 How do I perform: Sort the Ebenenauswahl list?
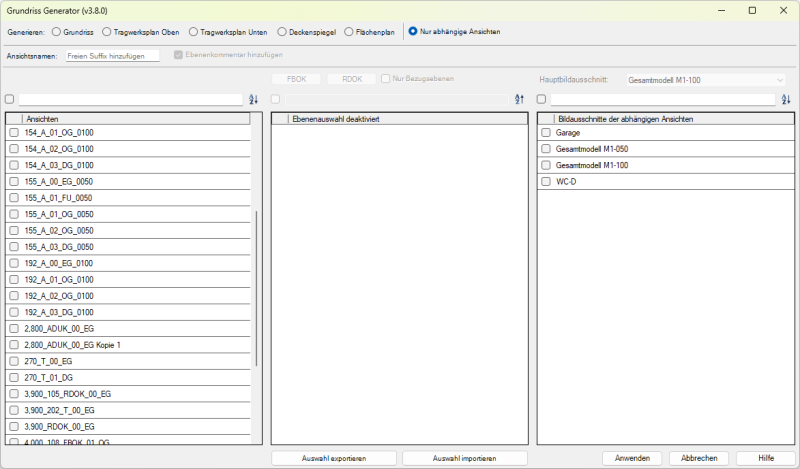tap(519, 100)
